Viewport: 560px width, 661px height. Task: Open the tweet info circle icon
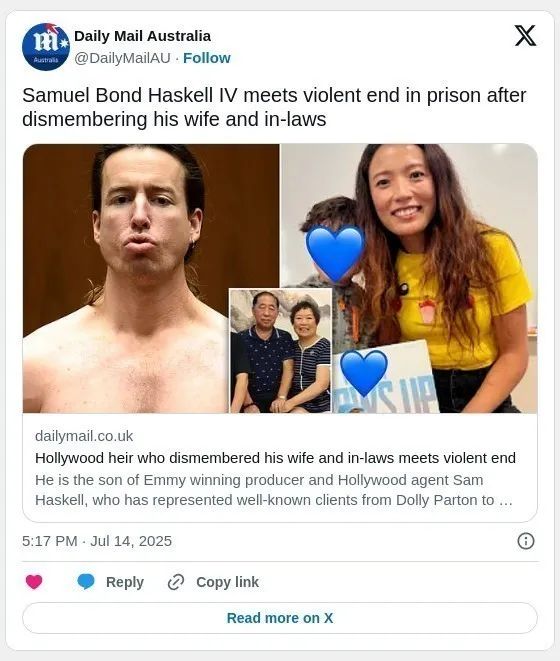[x=526, y=541]
